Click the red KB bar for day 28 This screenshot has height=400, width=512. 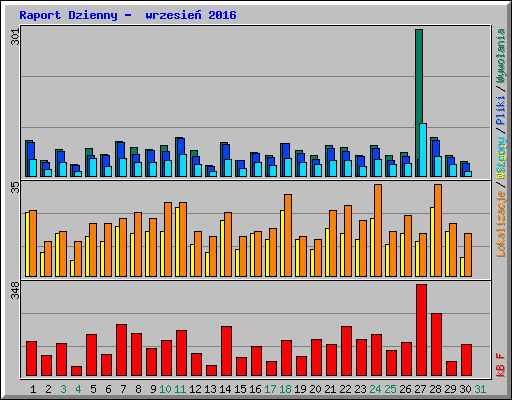click(x=436, y=345)
